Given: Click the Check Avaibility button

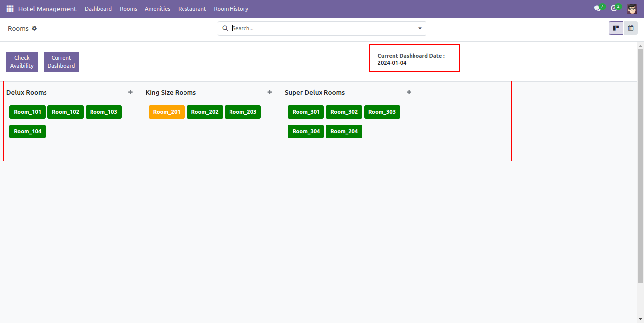Looking at the screenshot, I should point(22,62).
